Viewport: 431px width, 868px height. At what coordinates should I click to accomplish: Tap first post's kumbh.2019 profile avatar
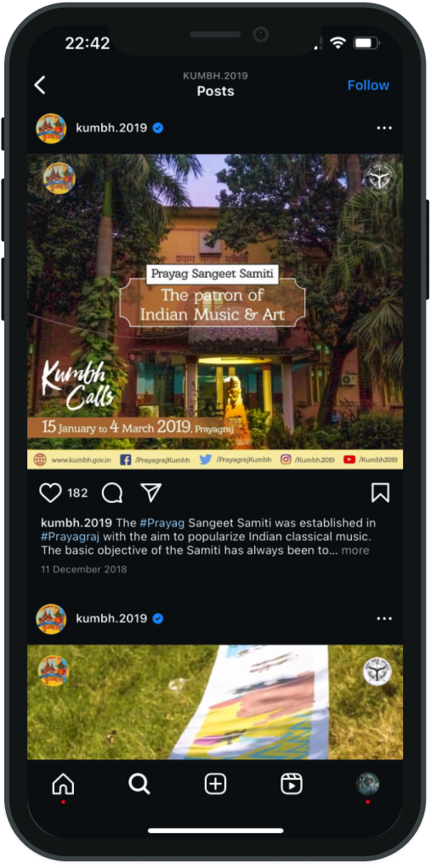point(51,128)
